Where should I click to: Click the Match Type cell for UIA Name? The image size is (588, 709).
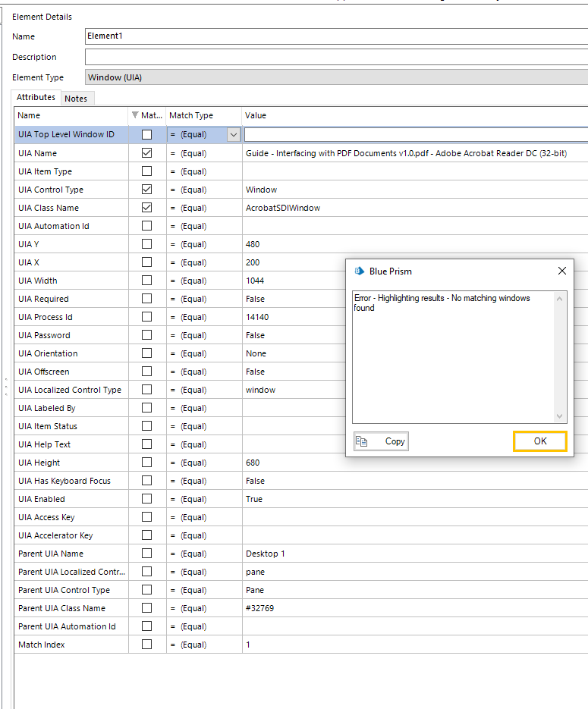click(x=203, y=153)
